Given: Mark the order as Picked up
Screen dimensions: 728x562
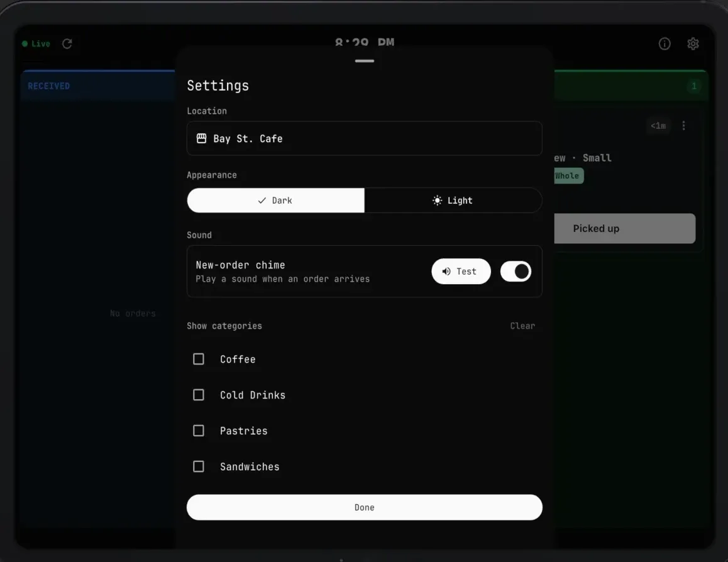Looking at the screenshot, I should coord(624,228).
